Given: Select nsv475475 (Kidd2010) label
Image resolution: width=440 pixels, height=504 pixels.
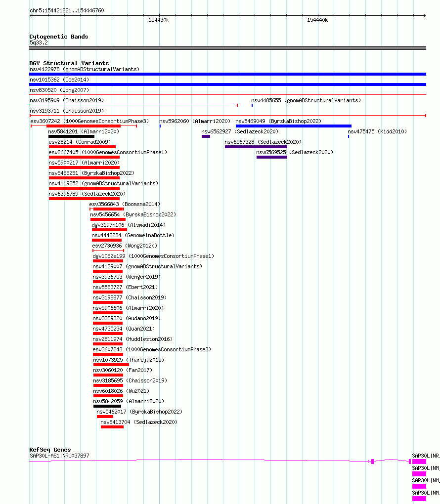Looking at the screenshot, I should 377,131.
